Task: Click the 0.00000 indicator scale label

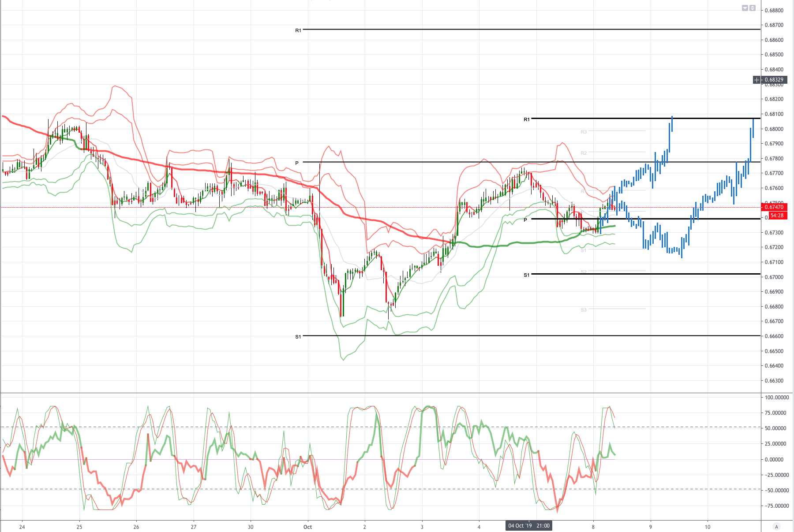Action: (774, 460)
